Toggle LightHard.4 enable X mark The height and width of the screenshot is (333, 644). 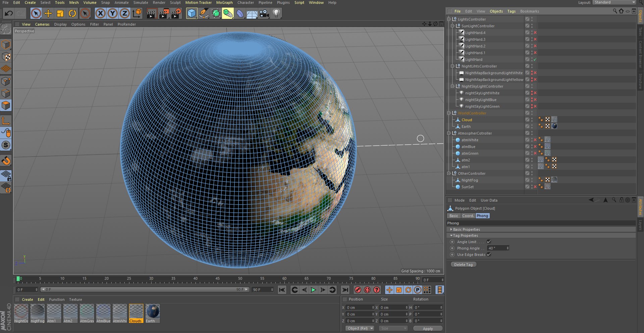535,33
